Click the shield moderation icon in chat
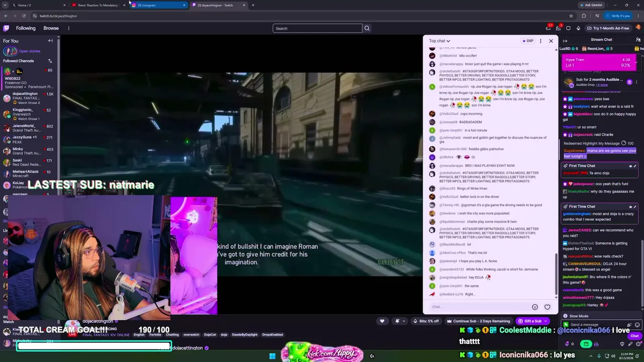 [622, 344]
